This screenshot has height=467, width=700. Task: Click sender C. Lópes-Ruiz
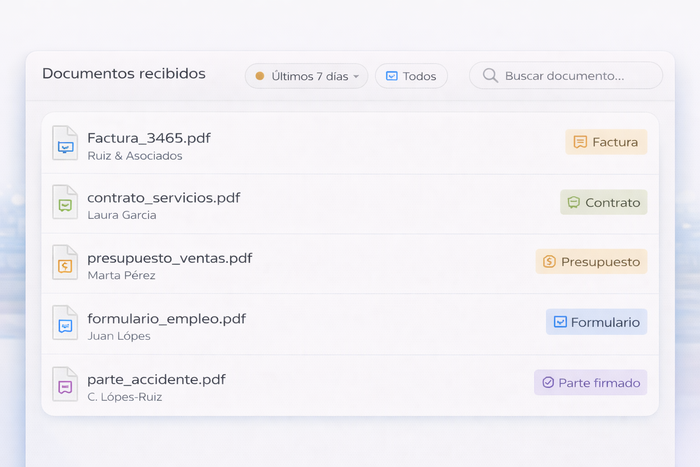click(125, 397)
